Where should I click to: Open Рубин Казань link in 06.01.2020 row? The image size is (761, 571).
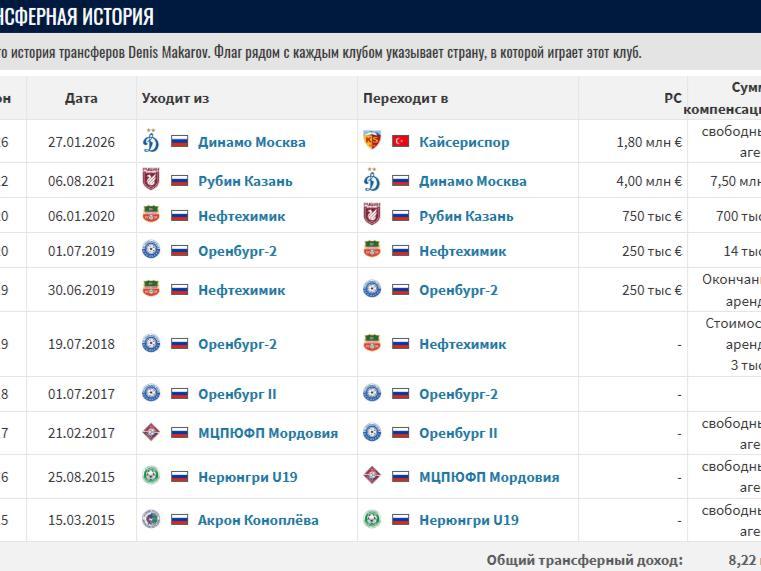466,216
